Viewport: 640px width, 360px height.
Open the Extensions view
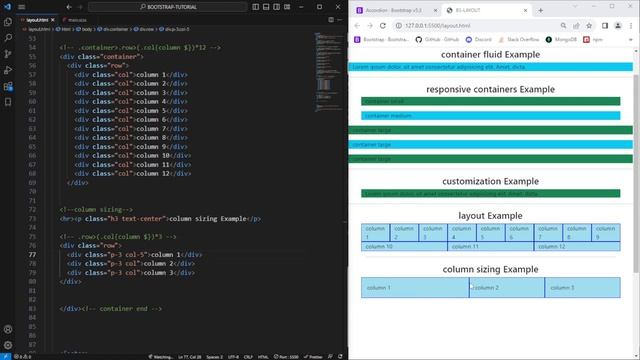click(8, 87)
